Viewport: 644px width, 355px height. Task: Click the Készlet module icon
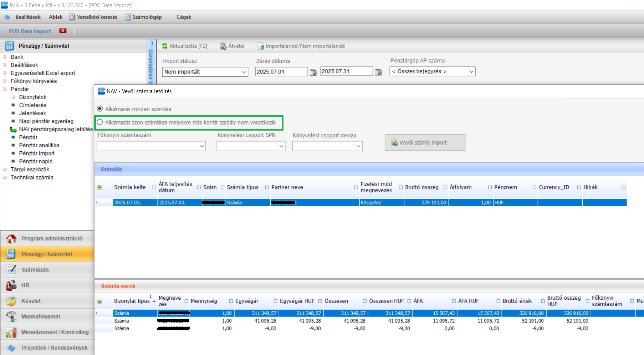(x=11, y=301)
